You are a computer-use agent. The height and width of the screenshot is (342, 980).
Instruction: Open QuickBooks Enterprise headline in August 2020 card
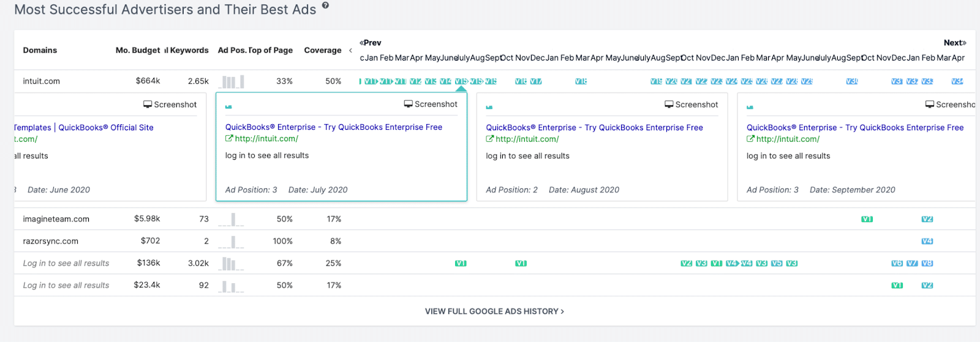coord(594,128)
